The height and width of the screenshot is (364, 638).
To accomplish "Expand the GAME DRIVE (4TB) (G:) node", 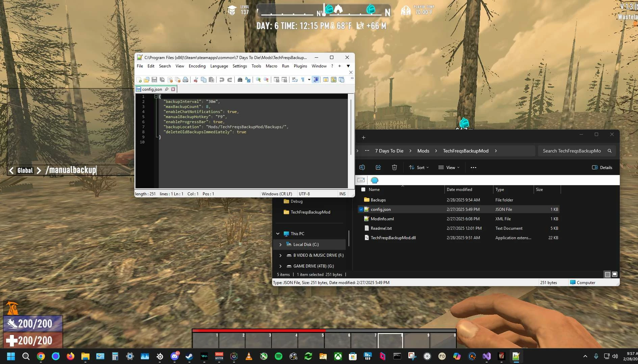I will pyautogui.click(x=280, y=266).
